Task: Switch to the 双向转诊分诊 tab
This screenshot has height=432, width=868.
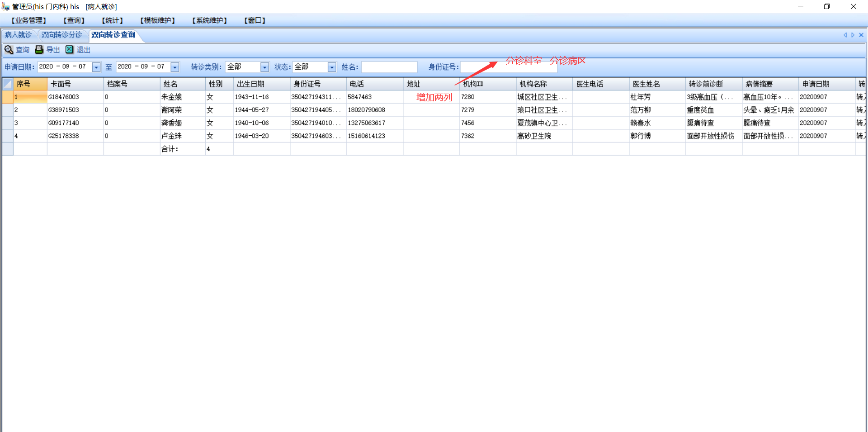Action: pos(62,35)
